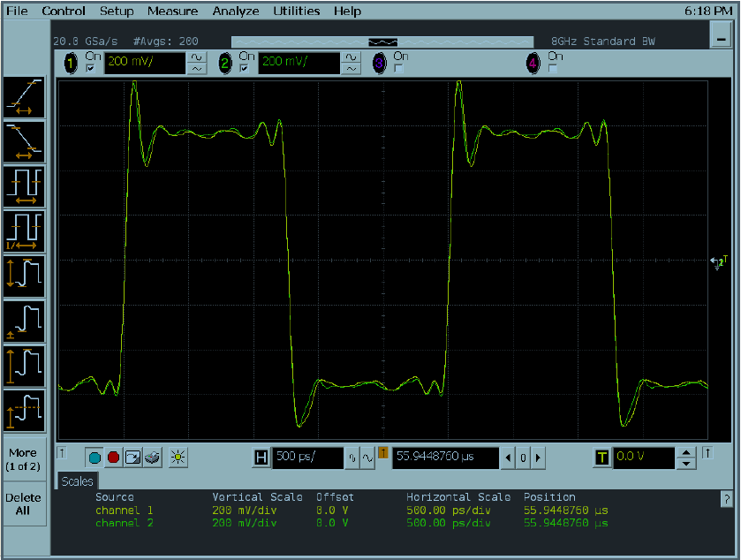Image resolution: width=741 pixels, height=560 pixels.
Task: Enable channel 3 On checkbox
Action: tap(398, 69)
